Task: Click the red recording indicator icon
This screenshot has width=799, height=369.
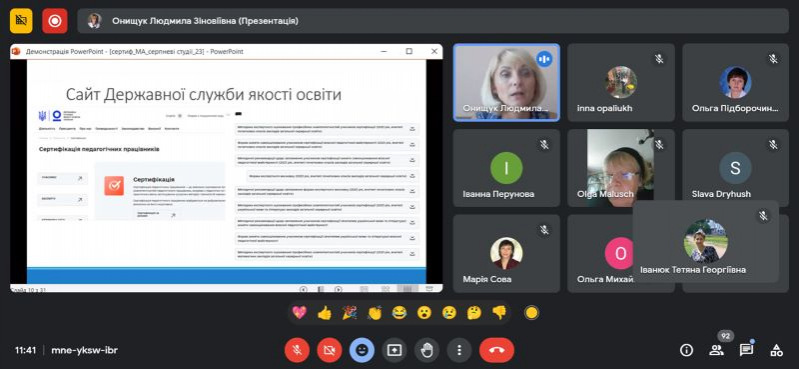Action: 55,21
